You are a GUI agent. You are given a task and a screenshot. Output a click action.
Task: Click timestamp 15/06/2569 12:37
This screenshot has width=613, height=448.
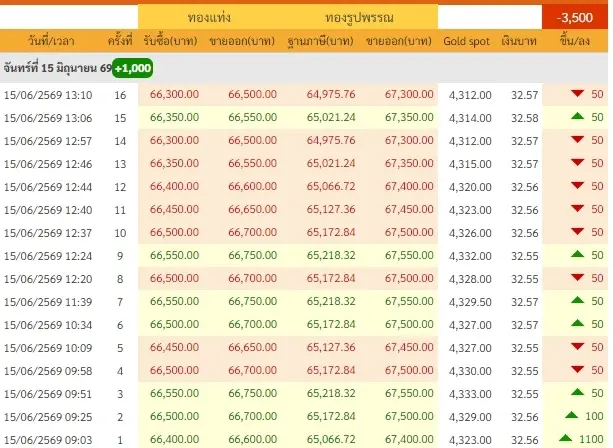click(48, 233)
